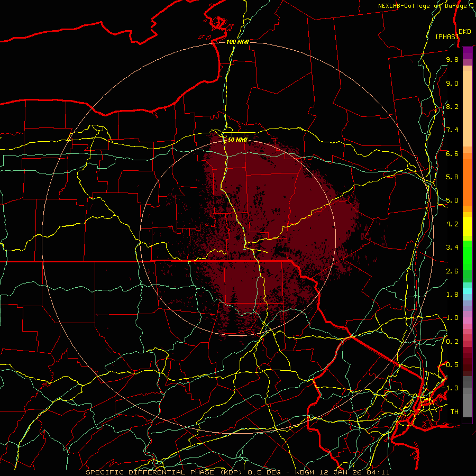The image size is (476, 476).
Task: Select the 3.4 value on the color scale
Action: pos(452,248)
